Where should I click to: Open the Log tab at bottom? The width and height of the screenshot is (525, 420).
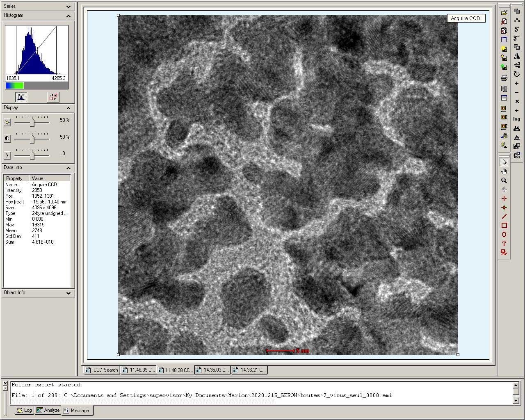[24, 410]
